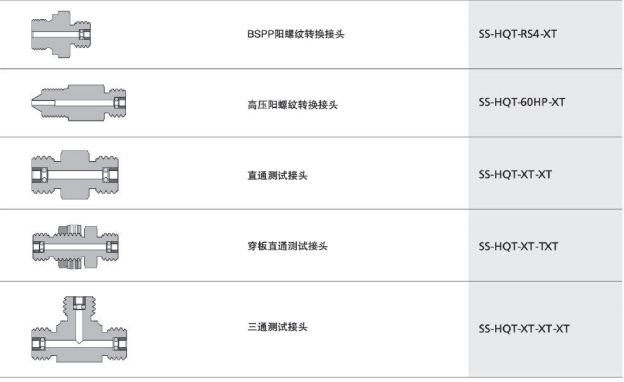Click part number SS-HQT-60HP-XT
Image resolution: width=624 pixels, height=382 pixels.
click(522, 102)
